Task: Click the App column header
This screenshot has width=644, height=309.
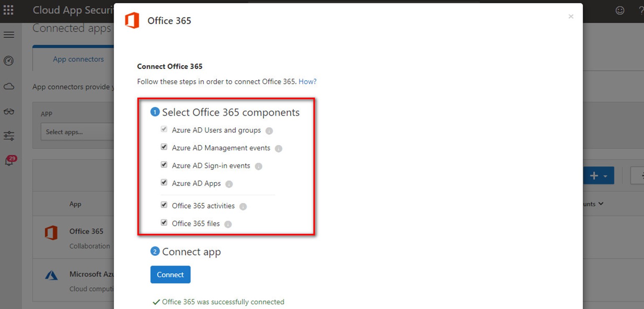Action: pos(75,204)
